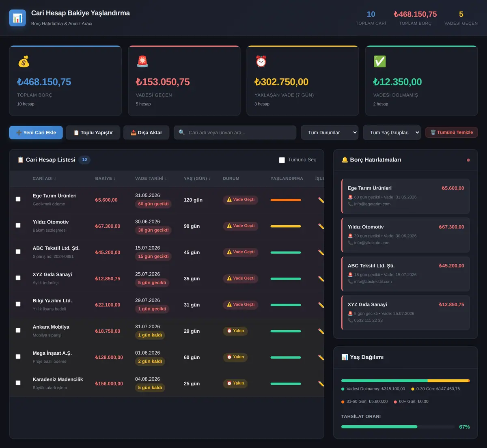This screenshot has height=448, width=487.
Task: Clear everything with Tümünü Temizle
Action: click(451, 132)
